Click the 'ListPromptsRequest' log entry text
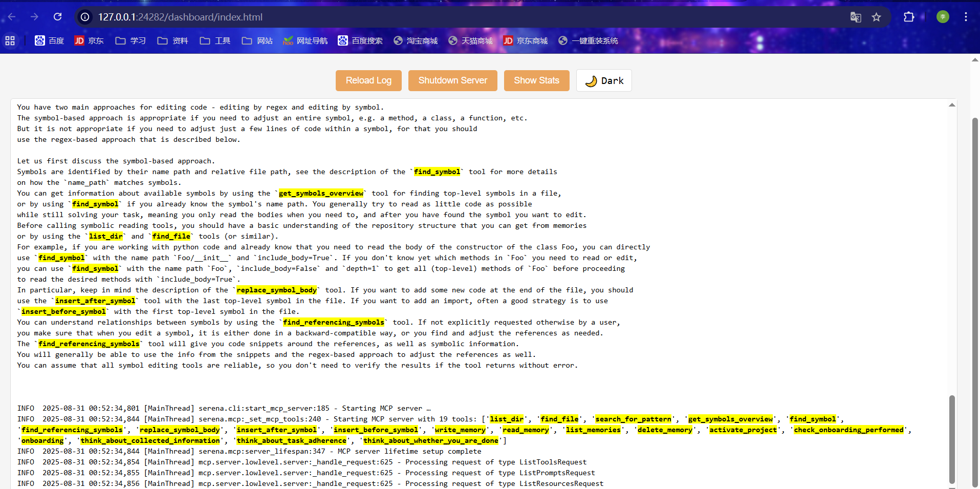 [557, 473]
